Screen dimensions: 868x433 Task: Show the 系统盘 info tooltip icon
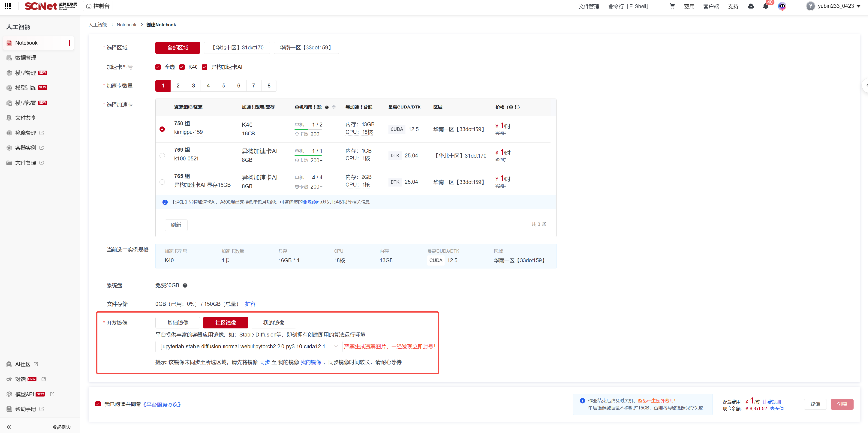(x=185, y=285)
